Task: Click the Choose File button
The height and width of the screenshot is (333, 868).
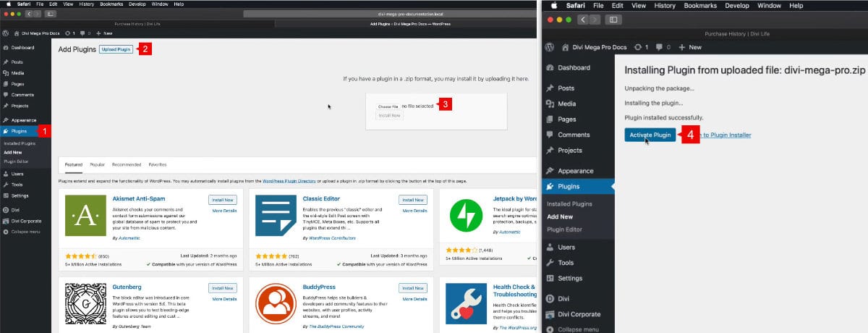Action: click(x=388, y=106)
